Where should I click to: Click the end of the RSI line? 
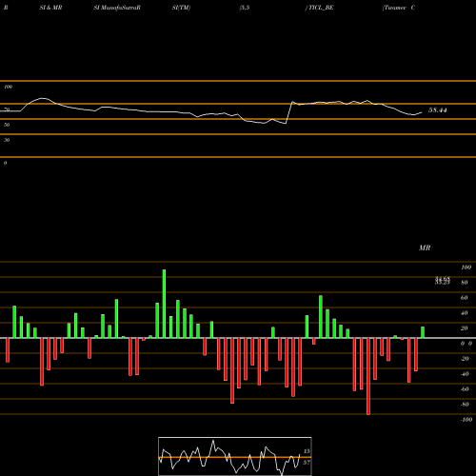pos(422,112)
